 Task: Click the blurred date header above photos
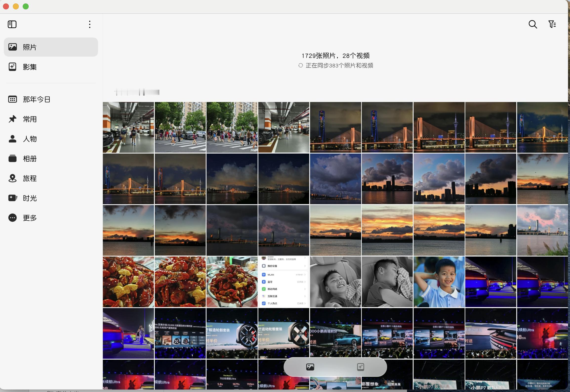[x=137, y=92]
